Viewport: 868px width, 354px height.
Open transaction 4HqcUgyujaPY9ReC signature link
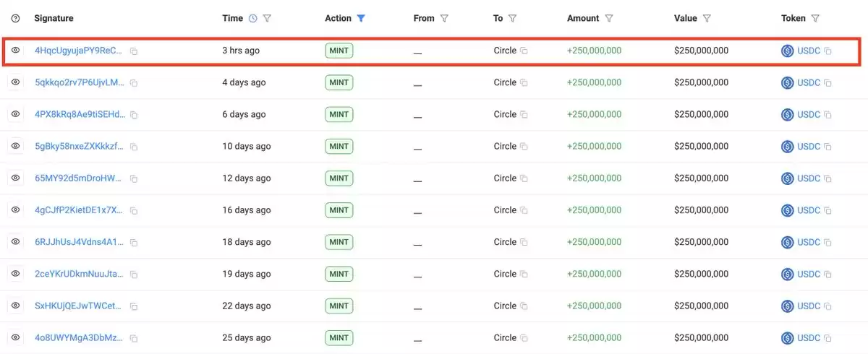79,51
